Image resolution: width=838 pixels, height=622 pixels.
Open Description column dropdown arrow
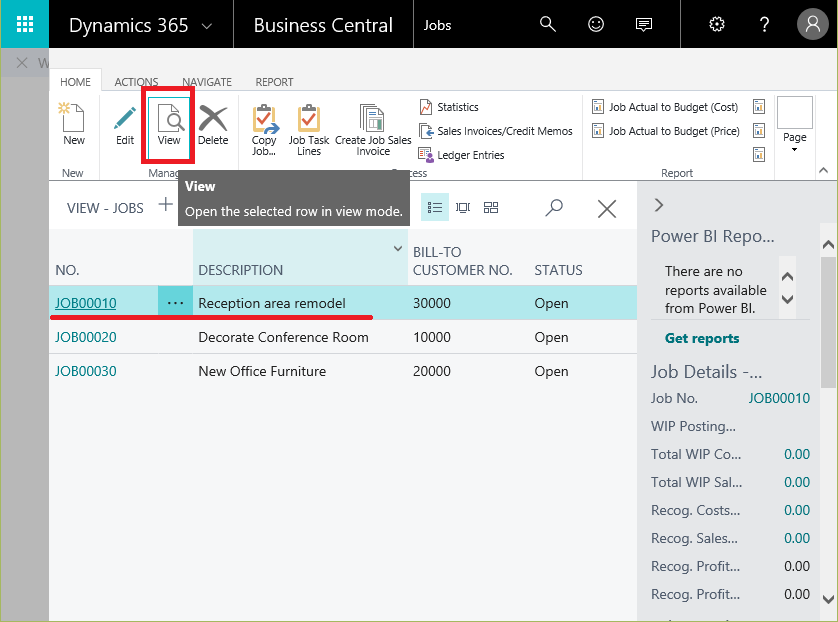pos(398,248)
